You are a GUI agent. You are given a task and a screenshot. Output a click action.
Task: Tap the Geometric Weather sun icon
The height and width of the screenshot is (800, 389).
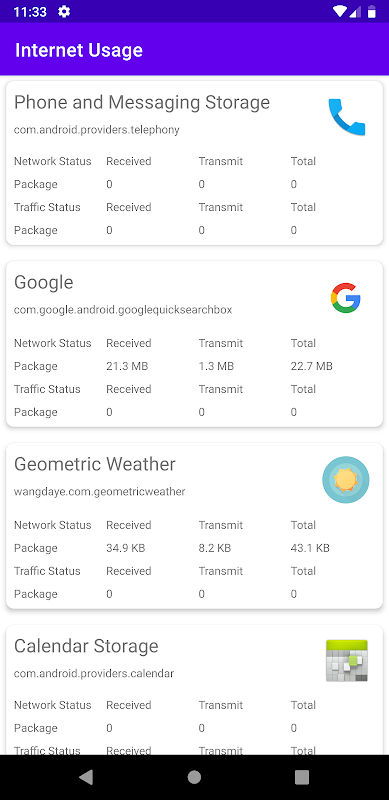pos(346,480)
